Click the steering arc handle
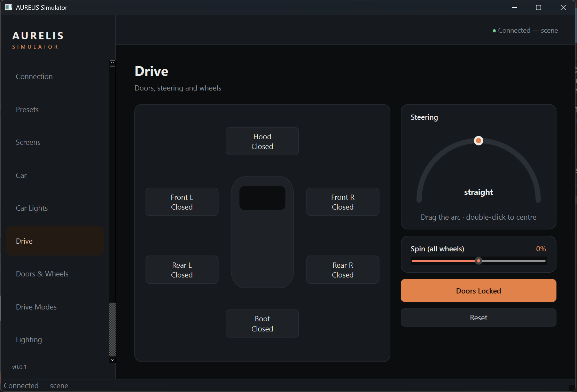Viewport: 577px width, 392px height. 478,141
